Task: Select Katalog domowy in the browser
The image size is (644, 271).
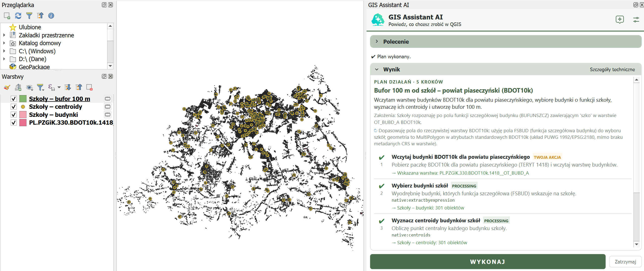Action: point(40,43)
